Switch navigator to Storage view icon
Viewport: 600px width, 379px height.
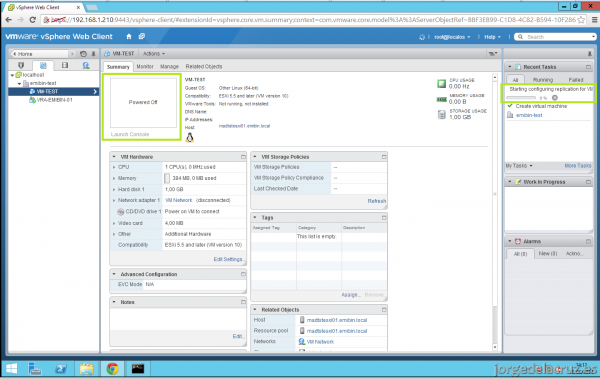(65, 65)
